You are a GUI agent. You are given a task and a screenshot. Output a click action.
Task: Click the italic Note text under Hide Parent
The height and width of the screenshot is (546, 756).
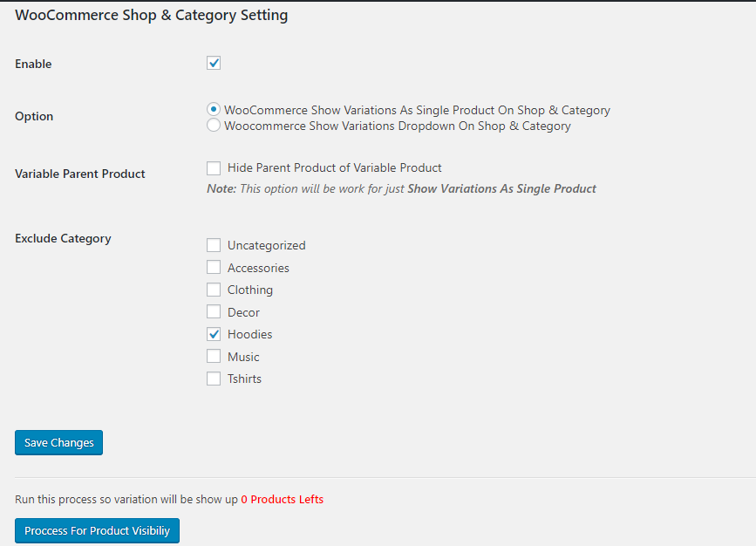click(401, 188)
